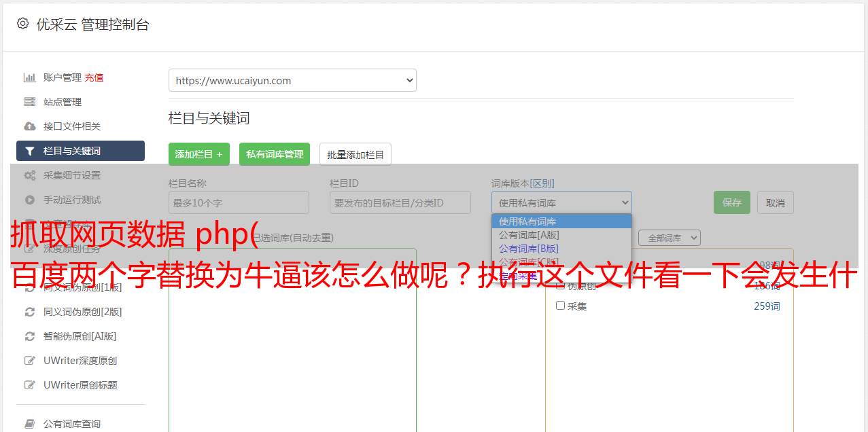Click the gear icon beside 优采云 管理控制台
This screenshot has width=868, height=432.
click(x=22, y=24)
